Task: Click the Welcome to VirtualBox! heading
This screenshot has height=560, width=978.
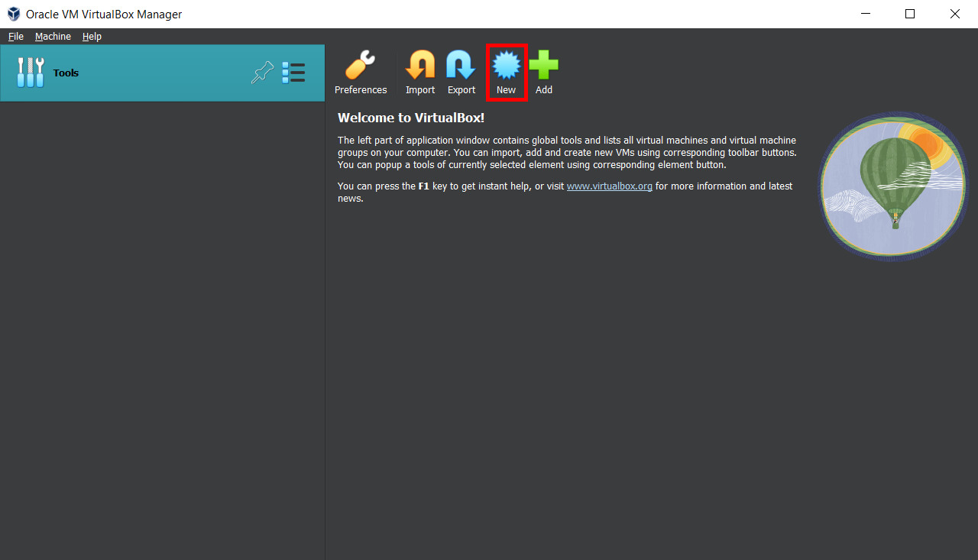Action: (x=410, y=118)
